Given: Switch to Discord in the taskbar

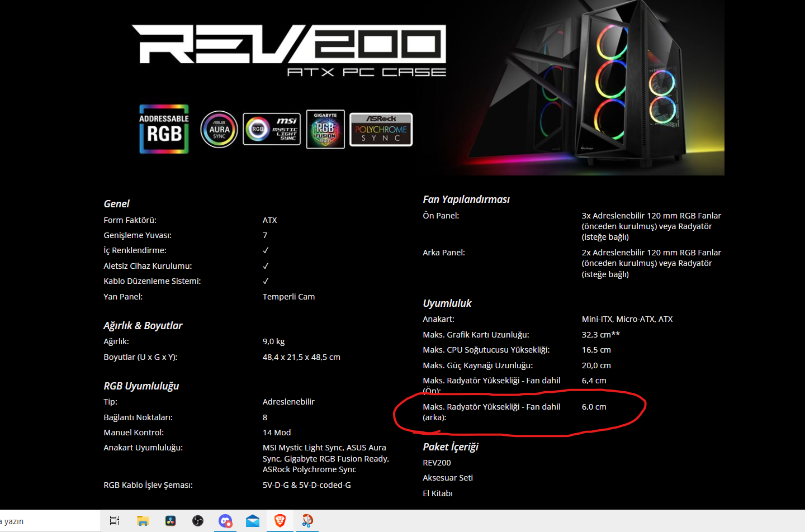Looking at the screenshot, I should (x=225, y=521).
